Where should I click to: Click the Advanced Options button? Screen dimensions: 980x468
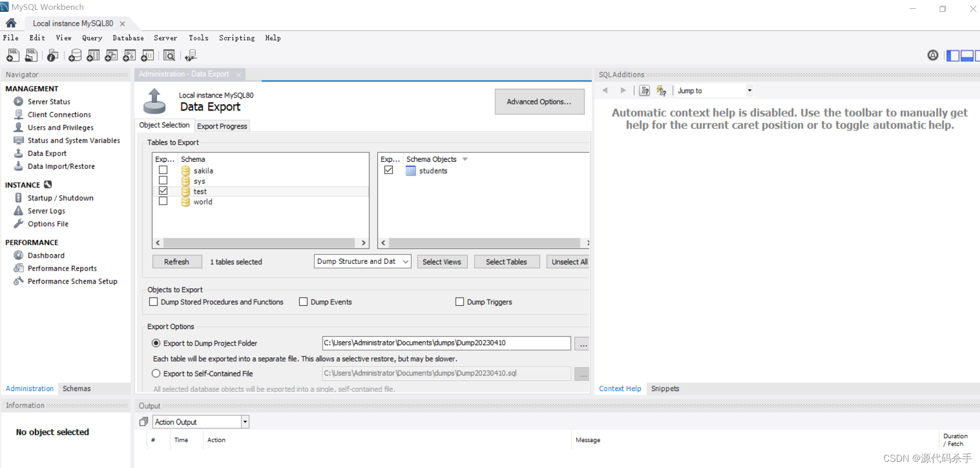point(539,101)
